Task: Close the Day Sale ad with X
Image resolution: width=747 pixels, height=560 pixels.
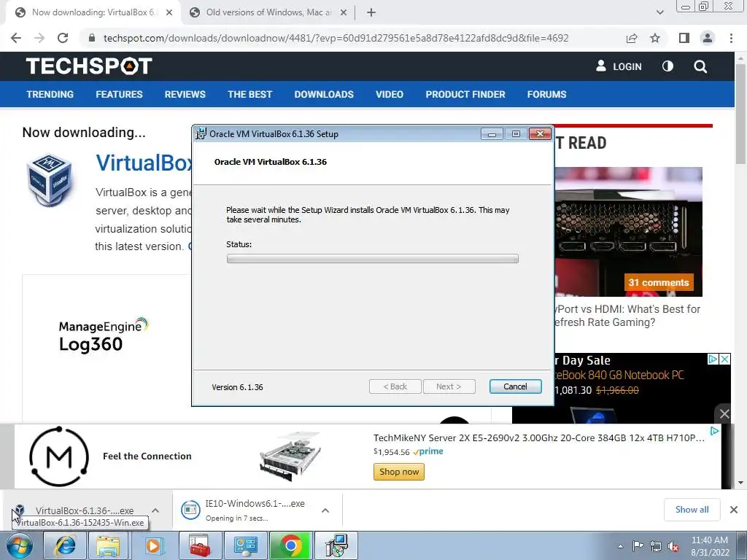Action: point(724,359)
